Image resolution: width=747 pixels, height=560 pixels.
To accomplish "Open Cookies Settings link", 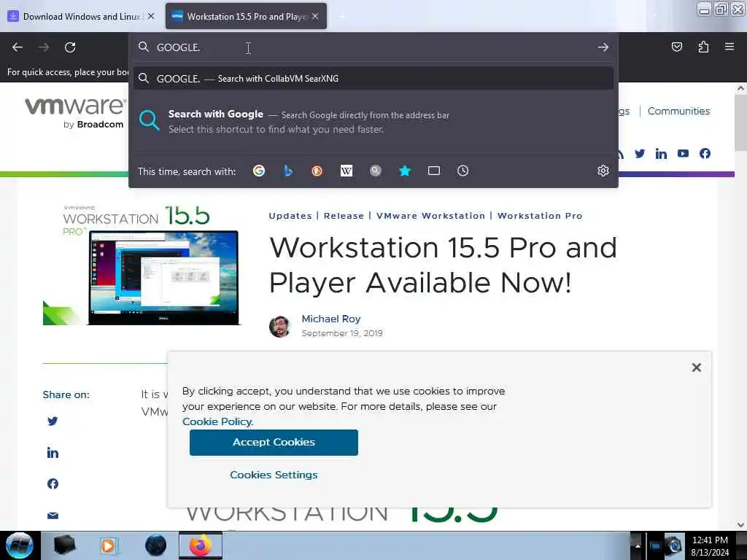I will (x=274, y=475).
